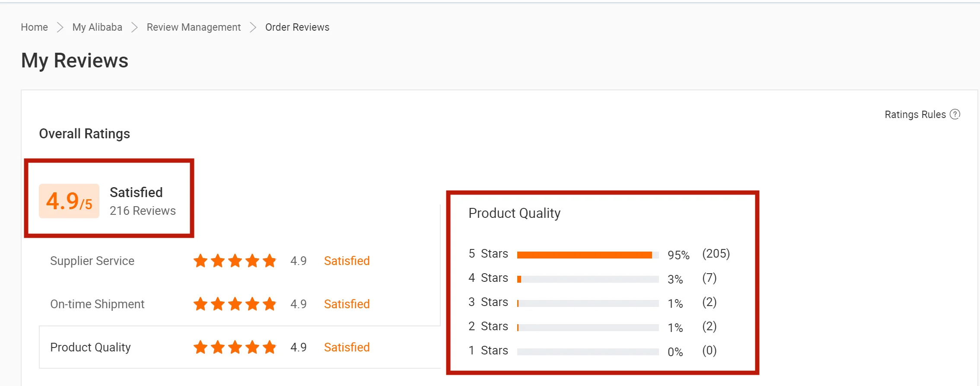Click the breadcrumb chevron after My Alibaba
The width and height of the screenshot is (980, 386).
point(134,27)
